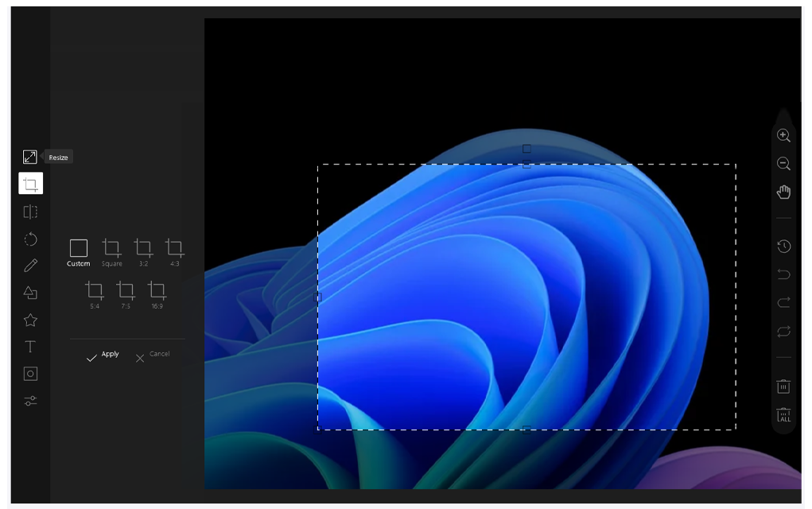Select the Rotate tool

[x=30, y=239]
